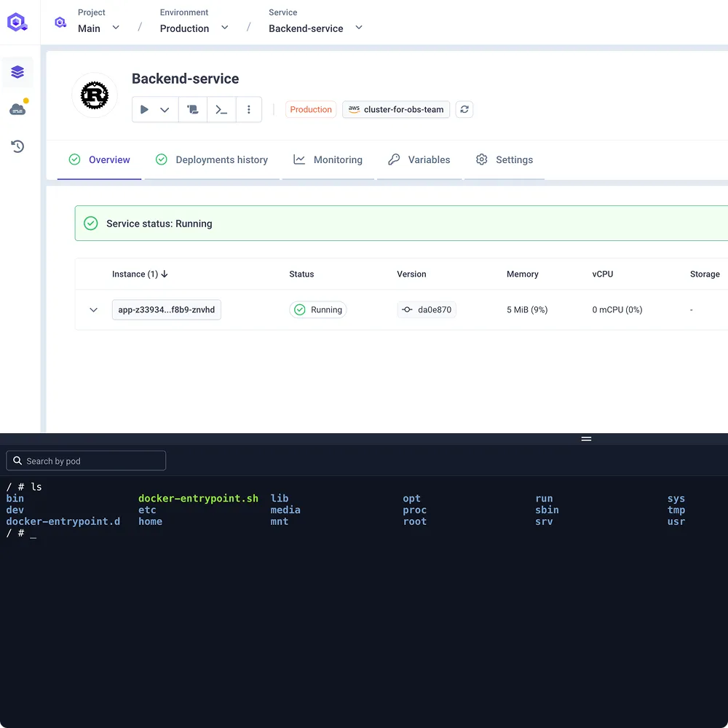Screen dimensions: 728x728
Task: Open the layers/environments sidebar icon
Action: coord(17,72)
